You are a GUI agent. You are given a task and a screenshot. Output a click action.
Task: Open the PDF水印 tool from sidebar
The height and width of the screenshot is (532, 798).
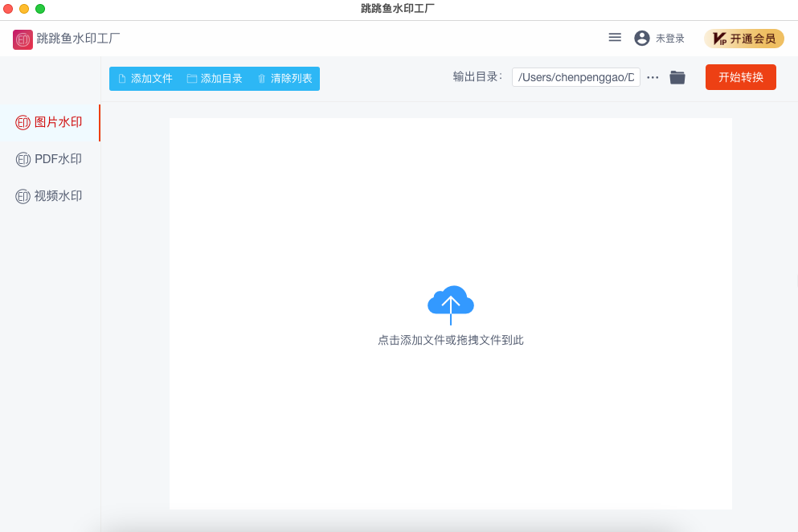point(23,159)
